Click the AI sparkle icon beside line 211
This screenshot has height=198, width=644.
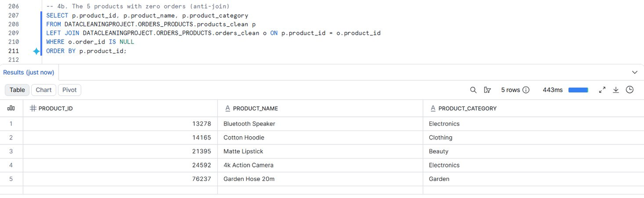pyautogui.click(x=36, y=52)
